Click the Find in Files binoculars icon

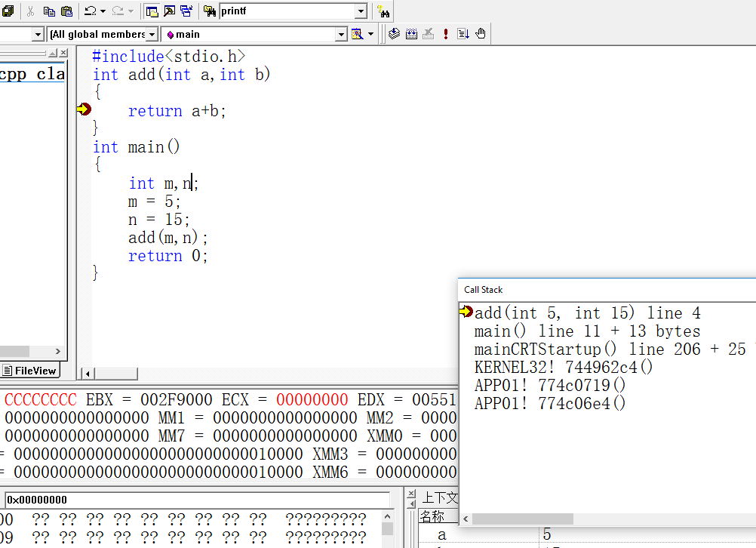pos(209,11)
